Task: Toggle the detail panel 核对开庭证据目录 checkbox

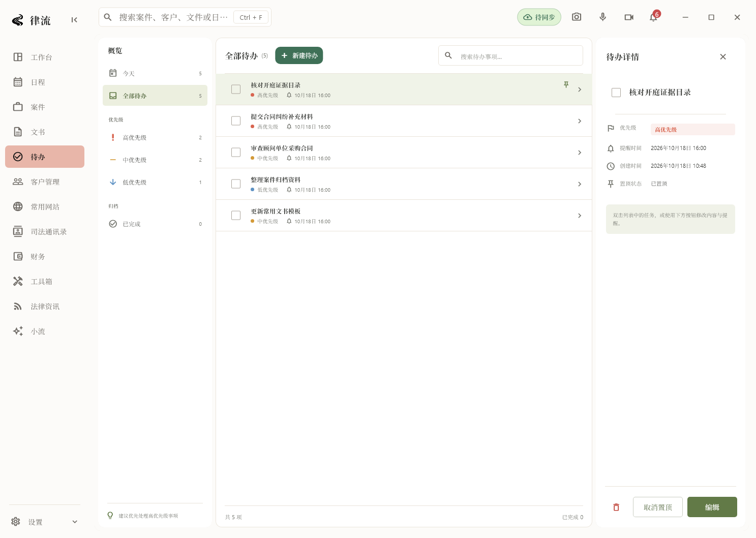Action: pyautogui.click(x=616, y=93)
